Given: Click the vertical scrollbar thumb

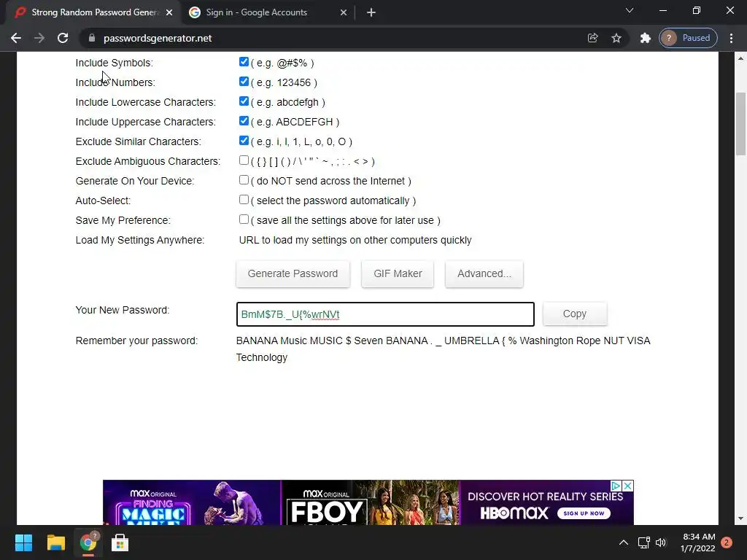Looking at the screenshot, I should (x=740, y=124).
